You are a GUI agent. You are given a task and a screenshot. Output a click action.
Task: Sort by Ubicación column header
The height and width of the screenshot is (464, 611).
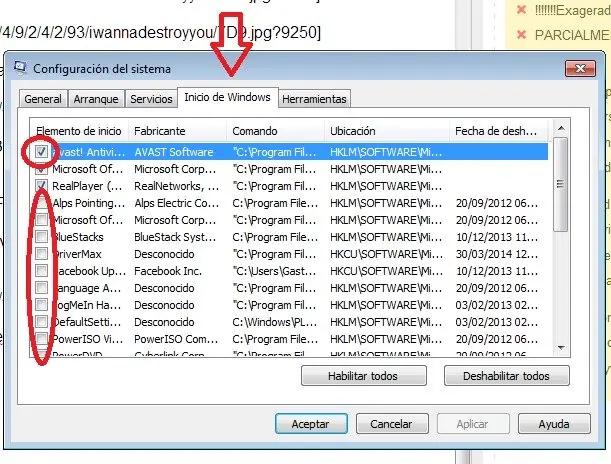point(387,131)
